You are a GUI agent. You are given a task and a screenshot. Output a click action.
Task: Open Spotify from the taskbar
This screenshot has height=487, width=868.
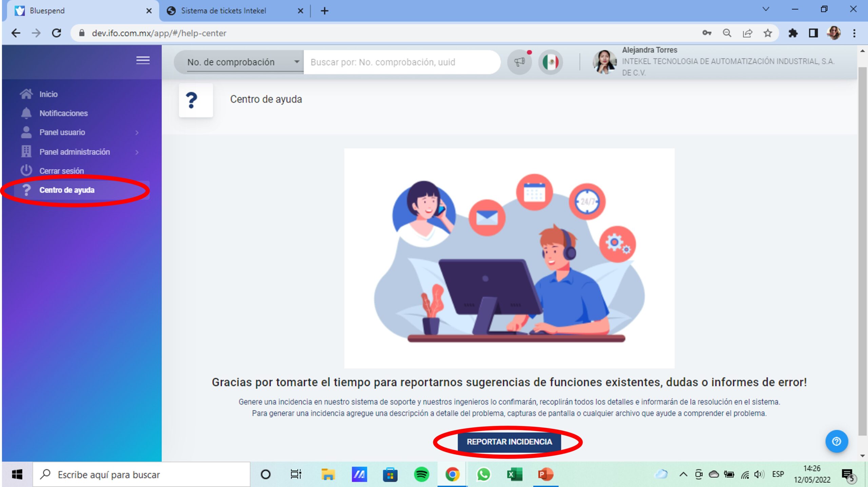[421, 474]
